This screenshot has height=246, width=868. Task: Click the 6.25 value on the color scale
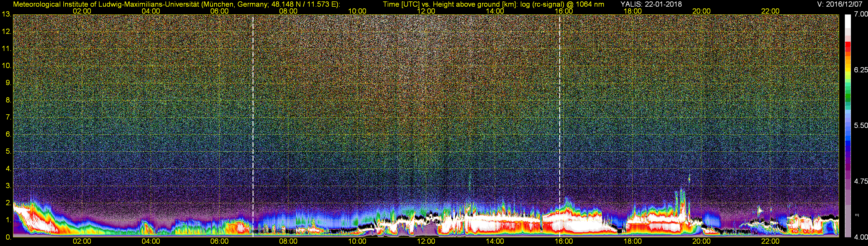pos(860,70)
